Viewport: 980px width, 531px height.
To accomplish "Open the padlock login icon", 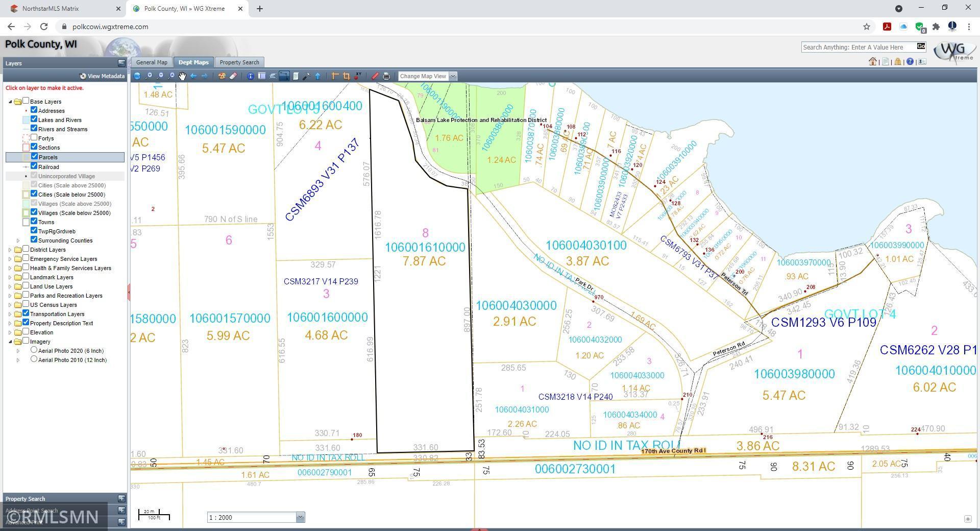I will (897, 62).
